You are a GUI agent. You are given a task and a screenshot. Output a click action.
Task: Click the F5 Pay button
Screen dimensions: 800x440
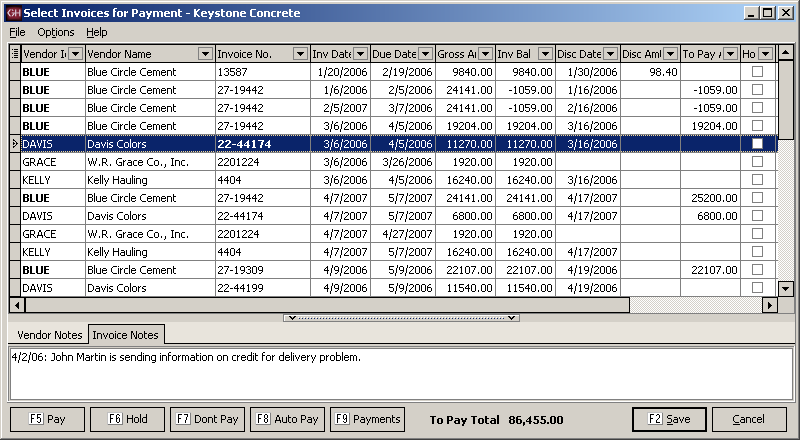tap(47, 419)
